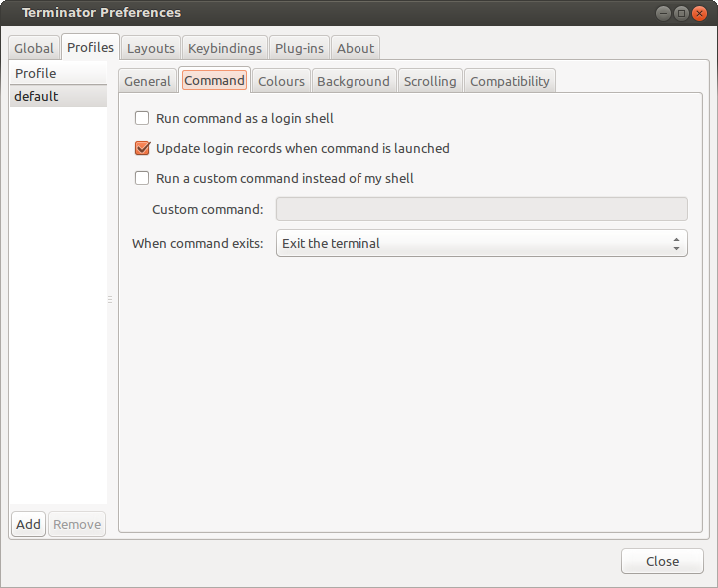Image resolution: width=718 pixels, height=588 pixels.
Task: Show the About tab
Action: (356, 48)
